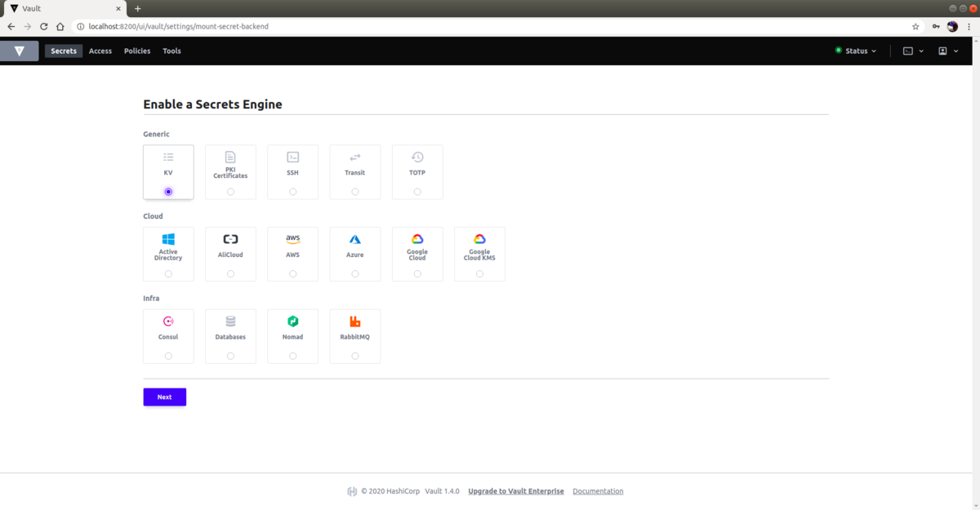This screenshot has height=510, width=980.
Task: Bookmark page with star icon
Action: [x=915, y=26]
